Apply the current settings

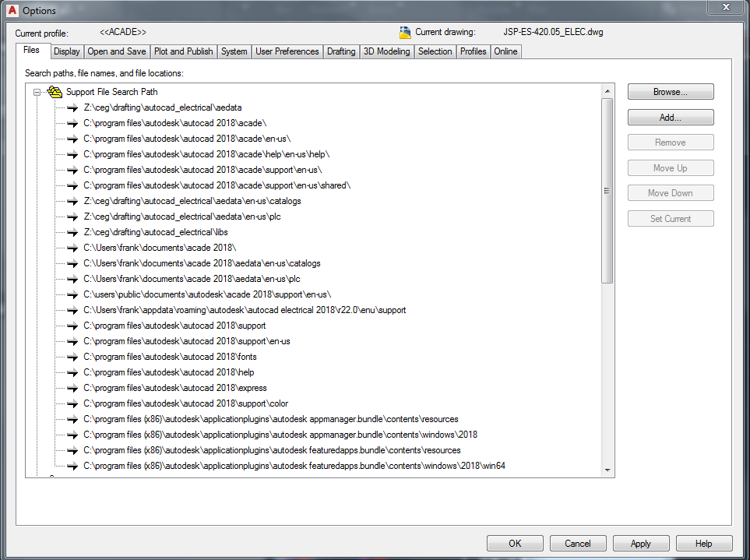point(640,543)
